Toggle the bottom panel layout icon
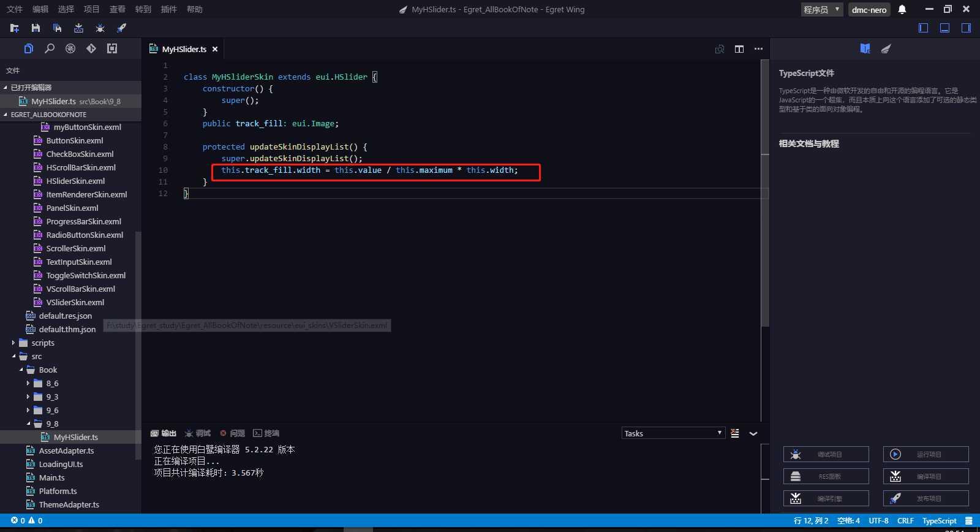Viewport: 980px width, 532px height. (945, 28)
